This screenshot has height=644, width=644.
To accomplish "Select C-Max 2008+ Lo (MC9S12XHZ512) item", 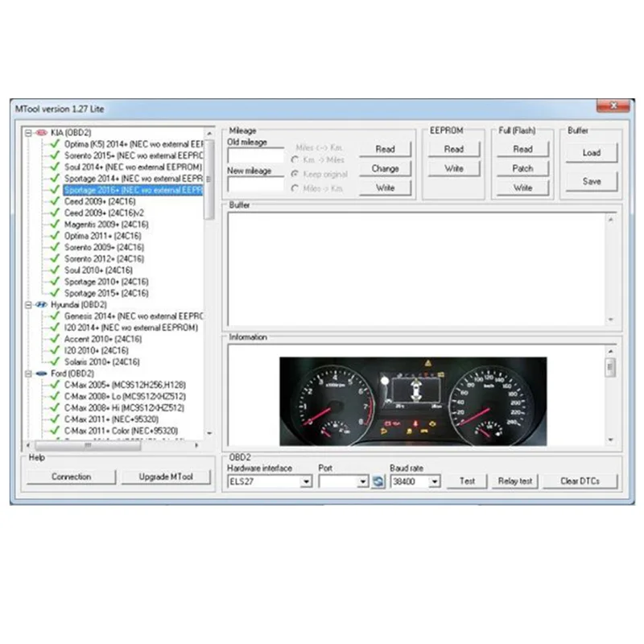I will (125, 396).
